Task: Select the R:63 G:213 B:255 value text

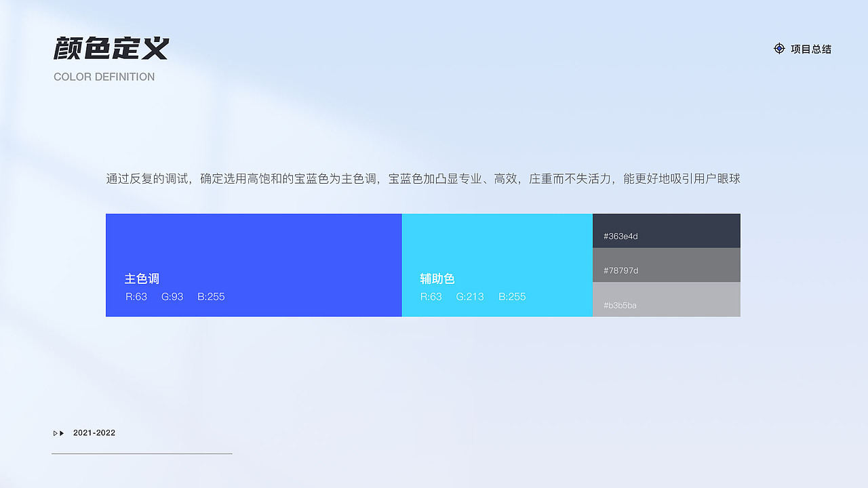Action: 473,296
